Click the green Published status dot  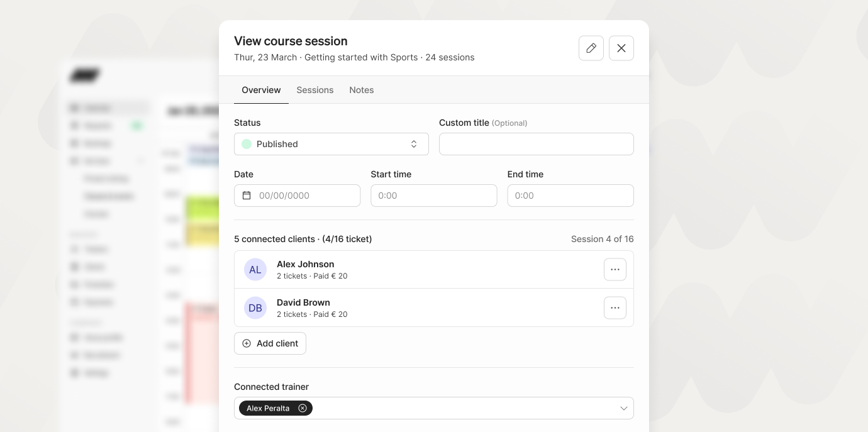coord(247,144)
